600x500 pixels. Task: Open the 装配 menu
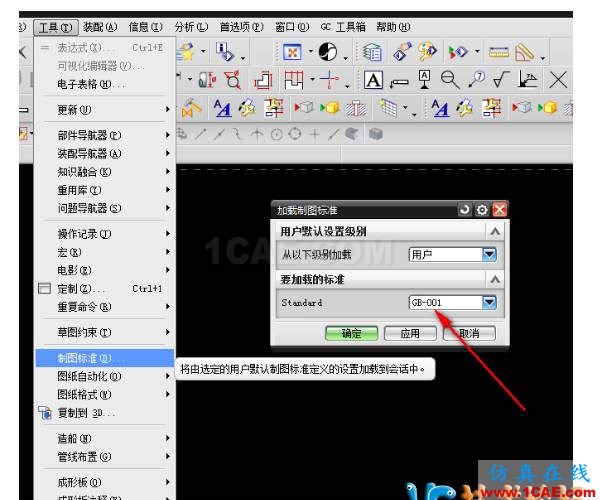point(100,27)
